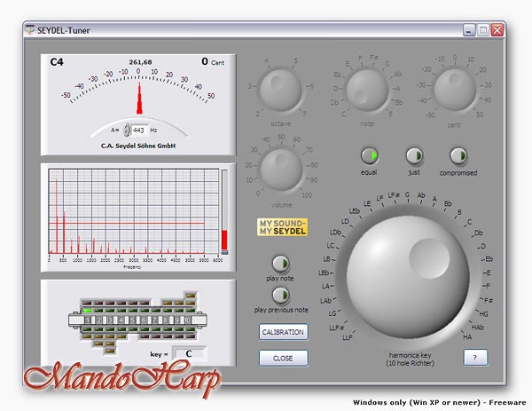Click the 261,68 frequency readout

pyautogui.click(x=140, y=62)
